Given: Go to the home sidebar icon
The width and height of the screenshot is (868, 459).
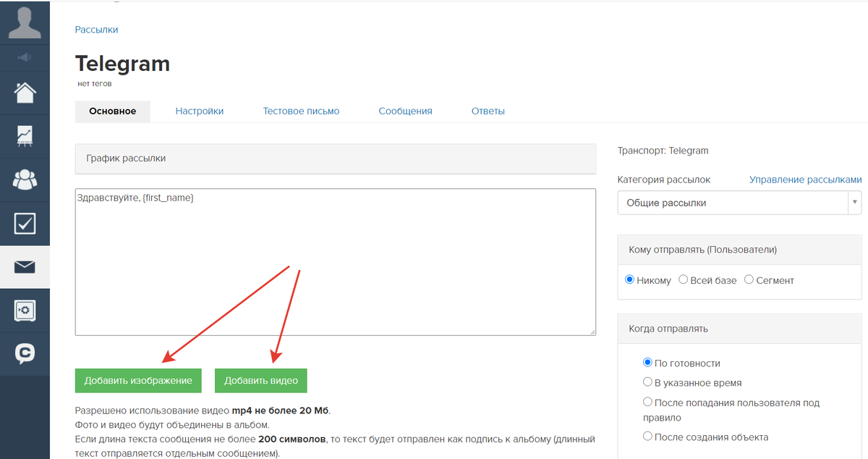Looking at the screenshot, I should (25, 93).
